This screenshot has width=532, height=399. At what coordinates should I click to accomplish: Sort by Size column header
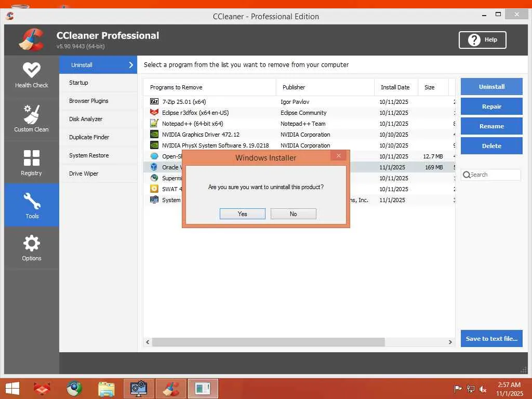(433, 87)
